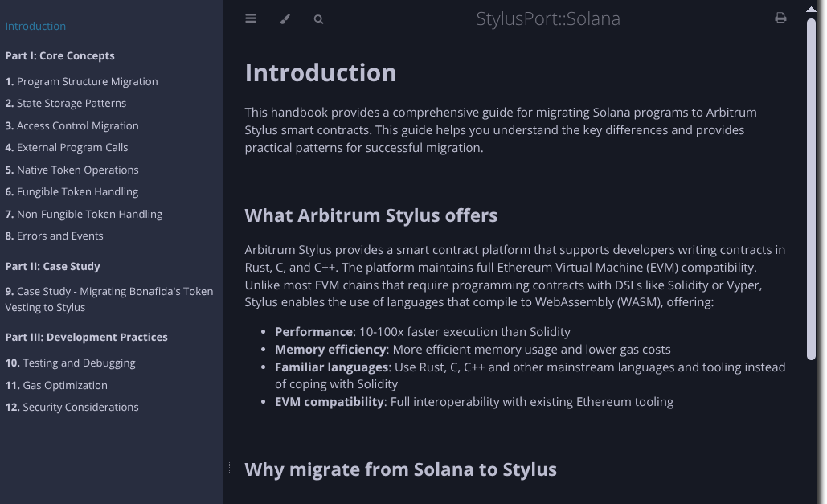This screenshot has width=827, height=504.
Task: Click the Familiar languages bullet text
Action: pos(530,375)
